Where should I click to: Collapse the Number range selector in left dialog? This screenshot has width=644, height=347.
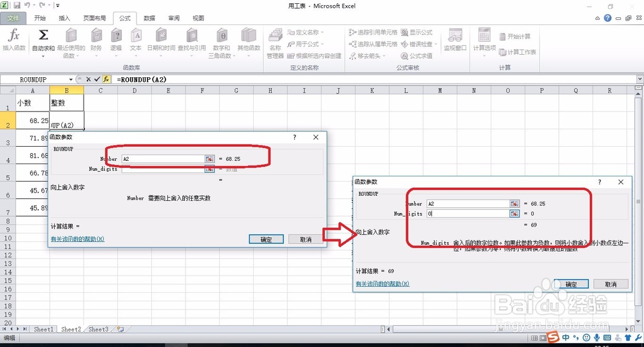(x=209, y=159)
